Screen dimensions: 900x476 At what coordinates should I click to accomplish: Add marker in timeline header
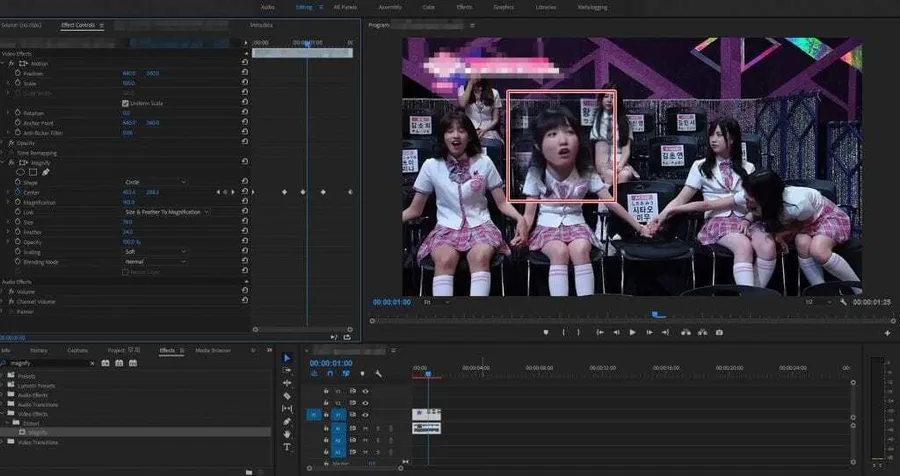[362, 374]
